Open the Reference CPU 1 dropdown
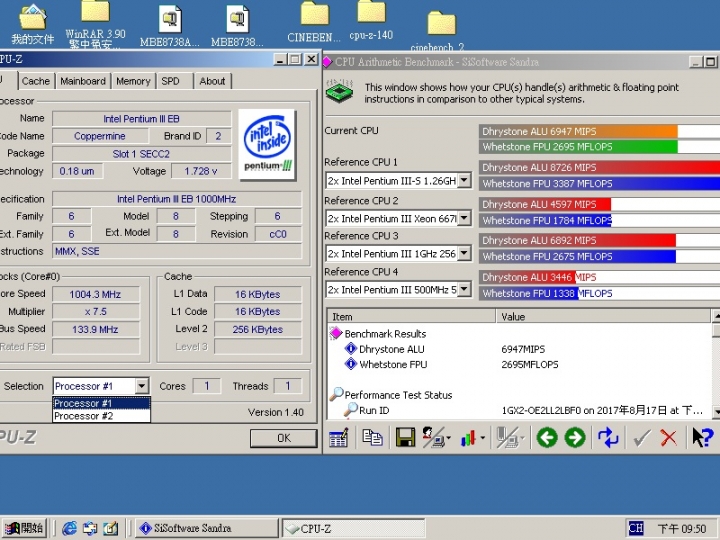720x540 pixels. pyautogui.click(x=464, y=180)
